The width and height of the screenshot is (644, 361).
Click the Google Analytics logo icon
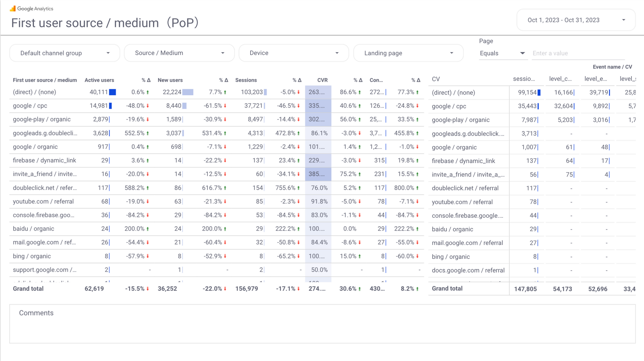click(x=13, y=9)
